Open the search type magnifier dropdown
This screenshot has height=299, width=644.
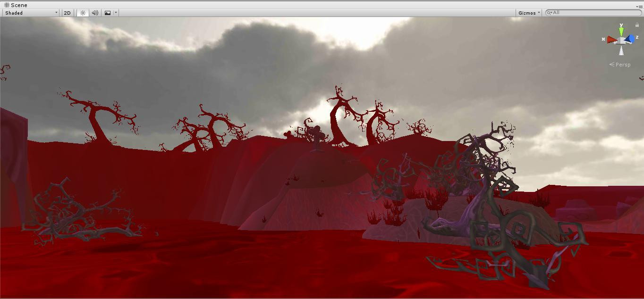coord(550,13)
